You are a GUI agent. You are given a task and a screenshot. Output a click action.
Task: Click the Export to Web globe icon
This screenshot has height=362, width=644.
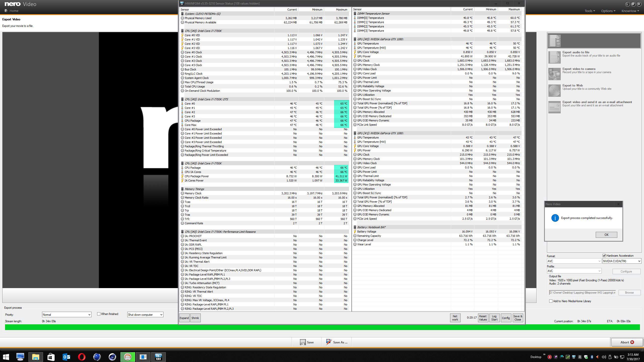click(554, 90)
